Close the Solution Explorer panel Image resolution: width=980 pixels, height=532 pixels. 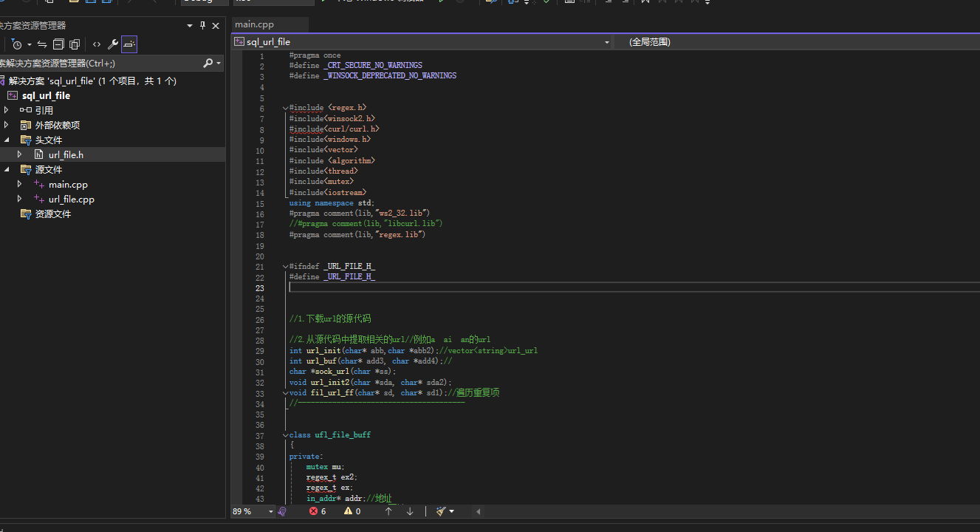coord(216,26)
